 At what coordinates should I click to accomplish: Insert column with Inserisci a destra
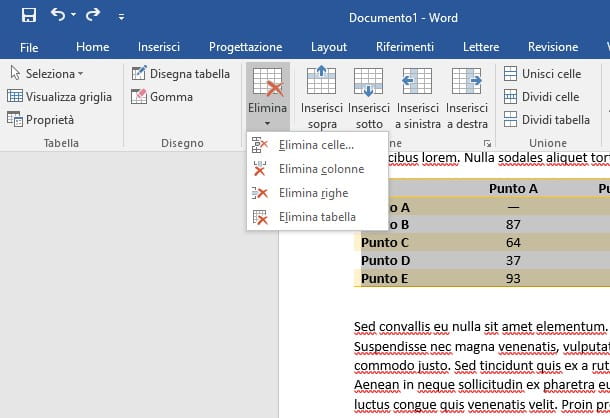click(x=467, y=95)
